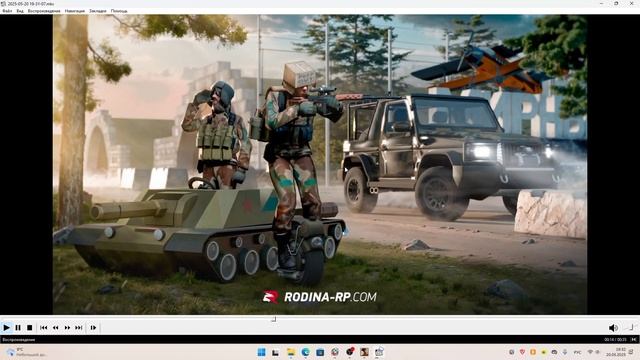Open network settings via the Wi-Fi tray icon
640x360 pixels.
(x=590, y=352)
